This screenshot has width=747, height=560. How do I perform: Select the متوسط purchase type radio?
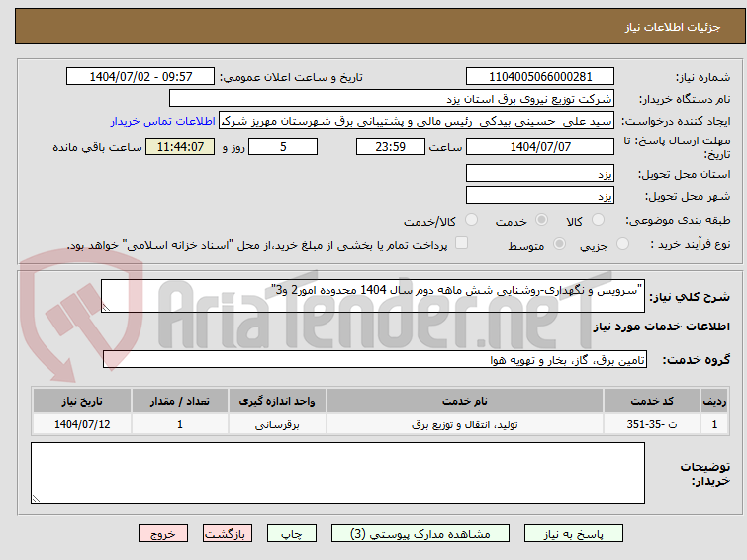[559, 244]
